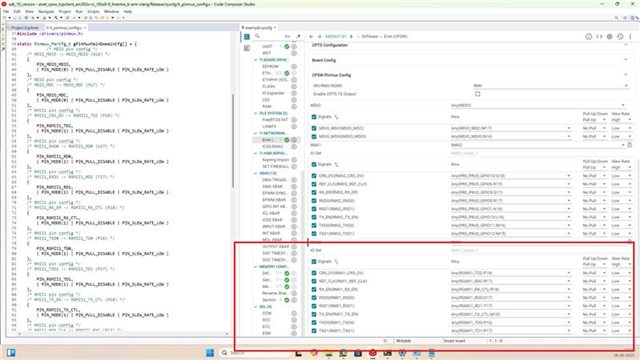Open the MII/RMII/RGMII mode dropdown
Image resolution: width=640 pixels, height=360 pixels.
[551, 86]
